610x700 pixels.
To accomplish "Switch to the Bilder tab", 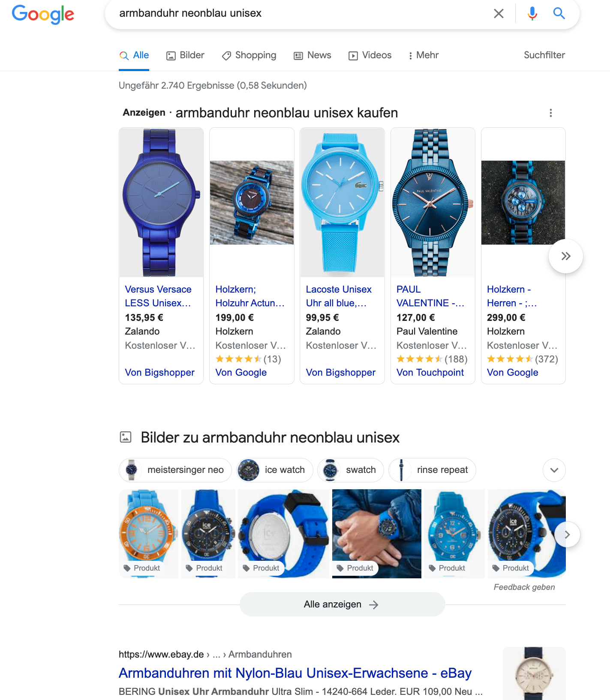I will tap(185, 55).
